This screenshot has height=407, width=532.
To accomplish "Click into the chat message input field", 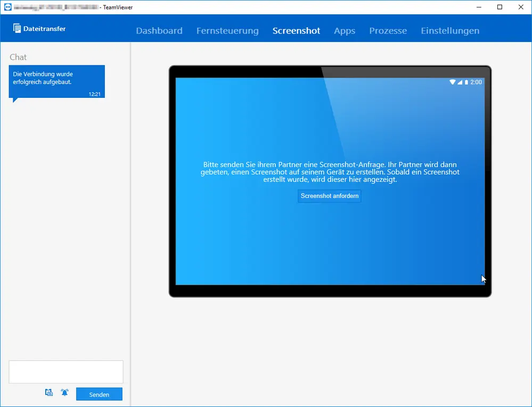I will pos(66,372).
